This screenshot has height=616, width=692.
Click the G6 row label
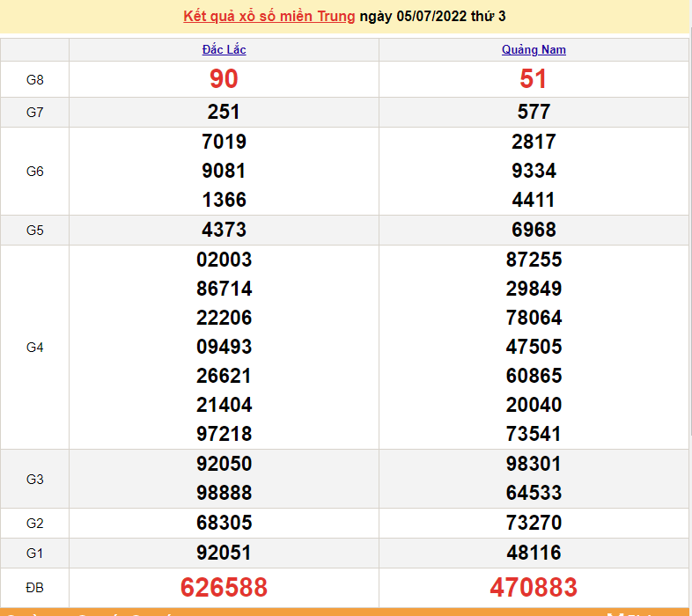coord(35,172)
